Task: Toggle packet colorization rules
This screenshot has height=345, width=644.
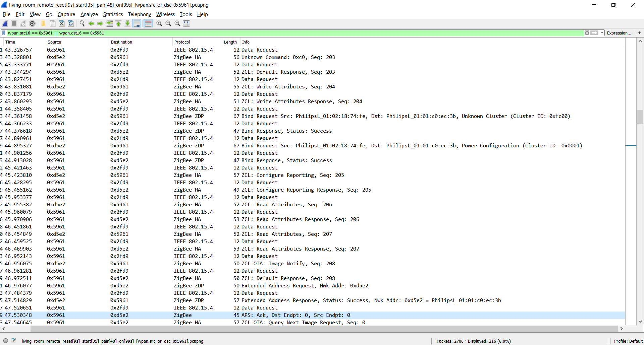Action: click(x=148, y=23)
